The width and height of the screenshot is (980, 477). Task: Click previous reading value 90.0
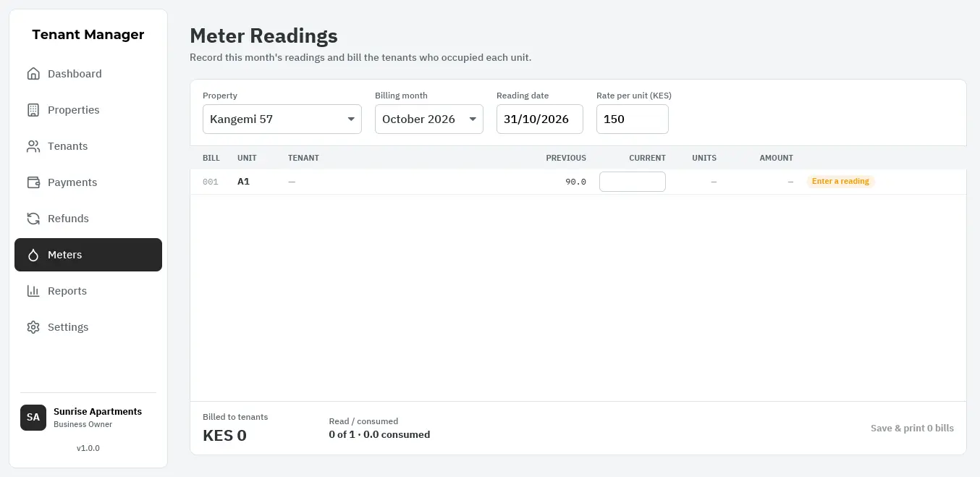576,182
